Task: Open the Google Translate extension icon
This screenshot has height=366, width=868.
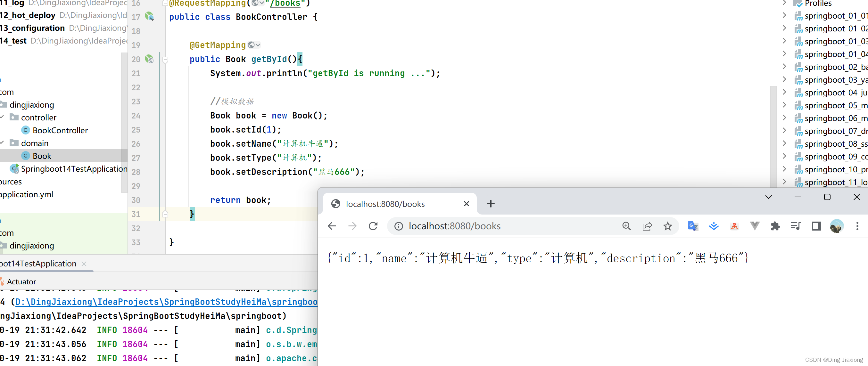Action: click(x=693, y=226)
